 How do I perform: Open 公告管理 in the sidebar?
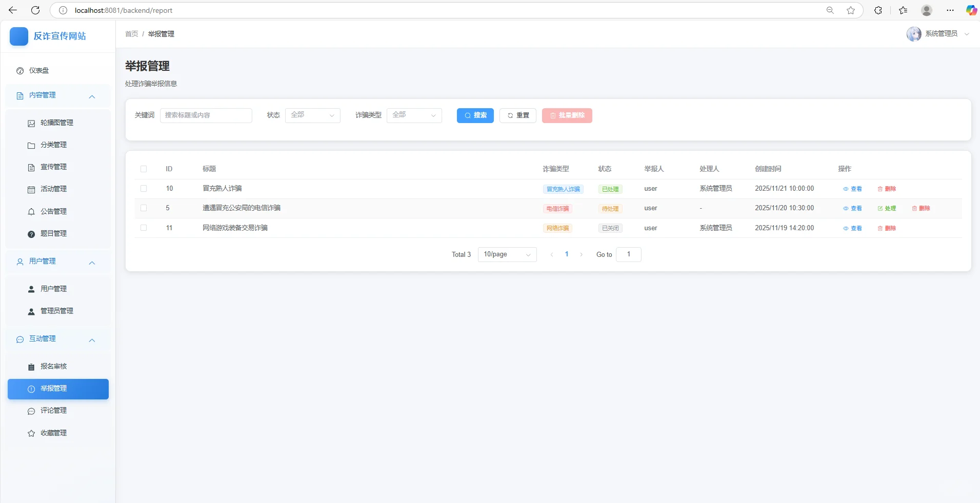pos(53,211)
